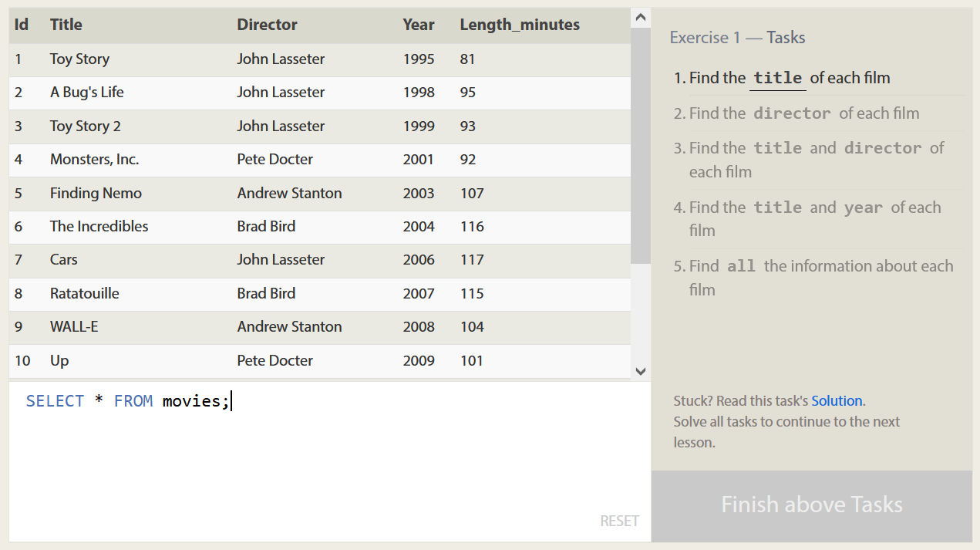Click the year 2006 cell
The image size is (980, 550).
click(419, 259)
